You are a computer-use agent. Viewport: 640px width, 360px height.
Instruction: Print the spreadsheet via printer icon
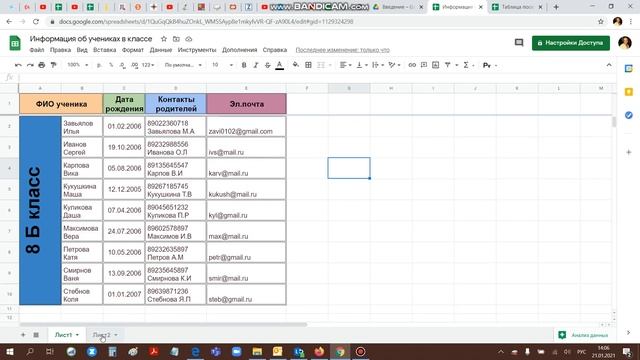pos(42,65)
